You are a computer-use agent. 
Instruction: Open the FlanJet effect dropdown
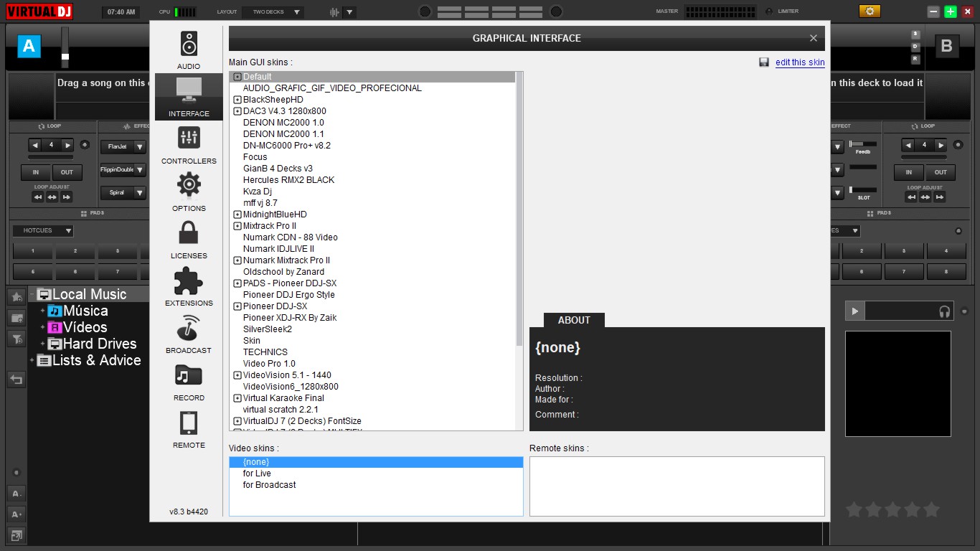[140, 146]
